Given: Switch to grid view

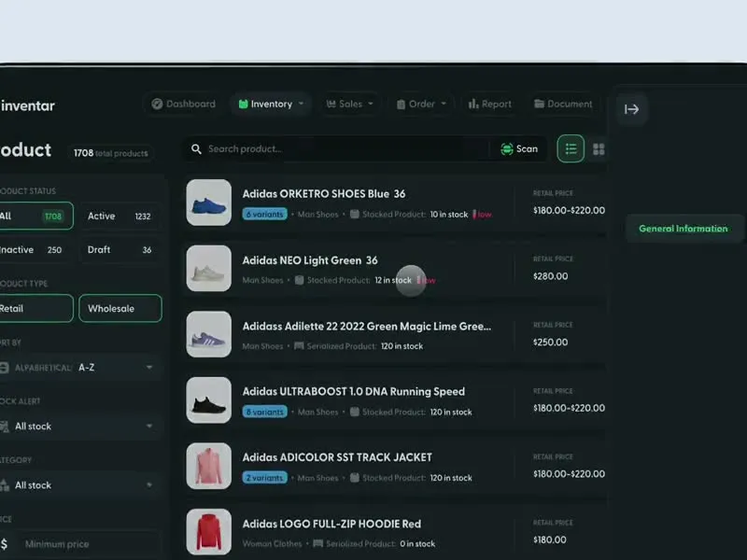Looking at the screenshot, I should click(x=599, y=149).
